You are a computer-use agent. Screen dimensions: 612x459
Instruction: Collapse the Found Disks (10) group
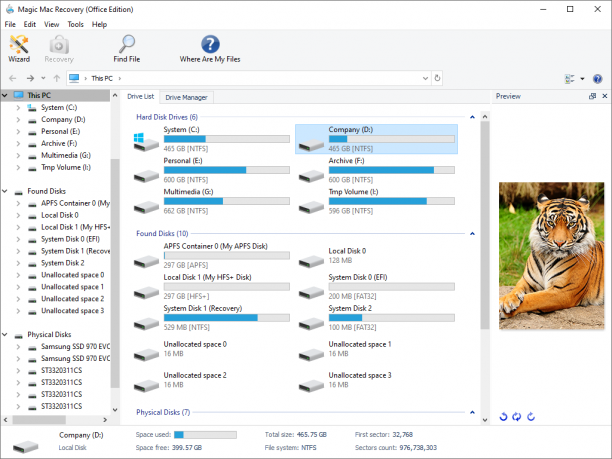[472, 233]
